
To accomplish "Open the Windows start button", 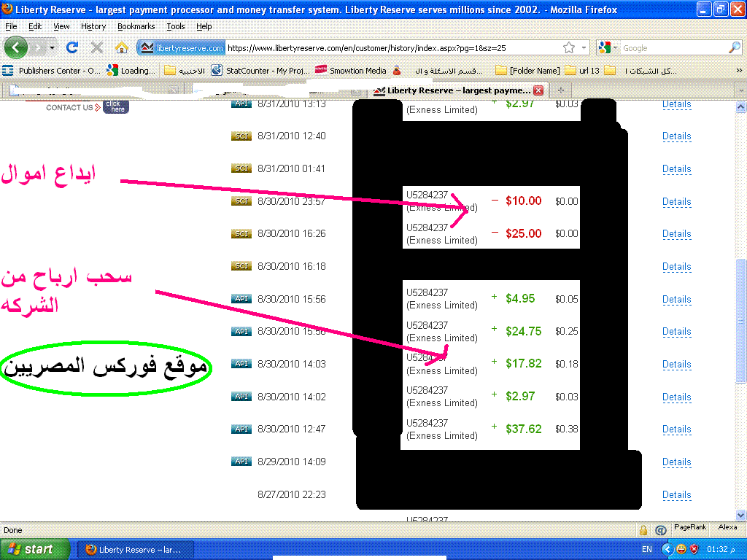I will (34, 549).
